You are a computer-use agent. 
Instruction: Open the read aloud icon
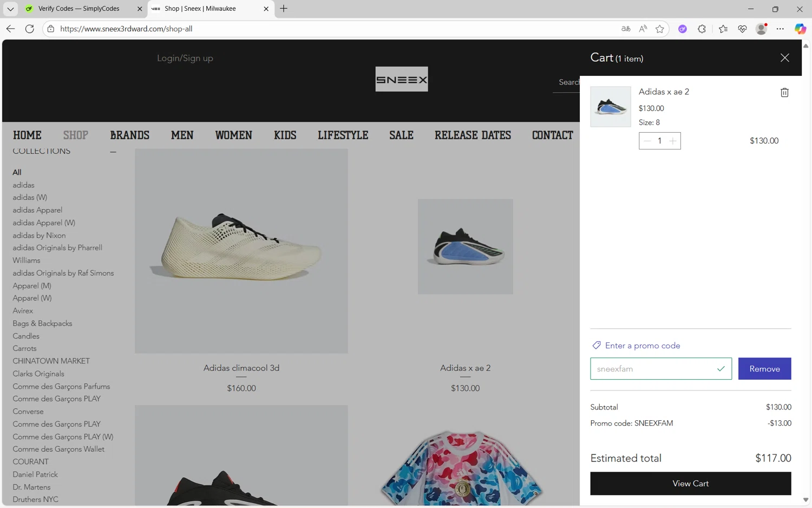point(643,29)
